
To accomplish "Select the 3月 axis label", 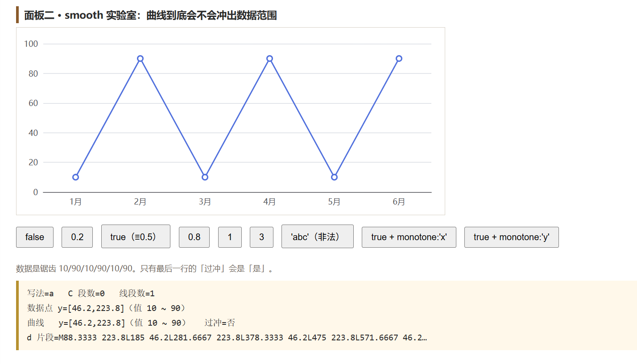I will point(205,202).
